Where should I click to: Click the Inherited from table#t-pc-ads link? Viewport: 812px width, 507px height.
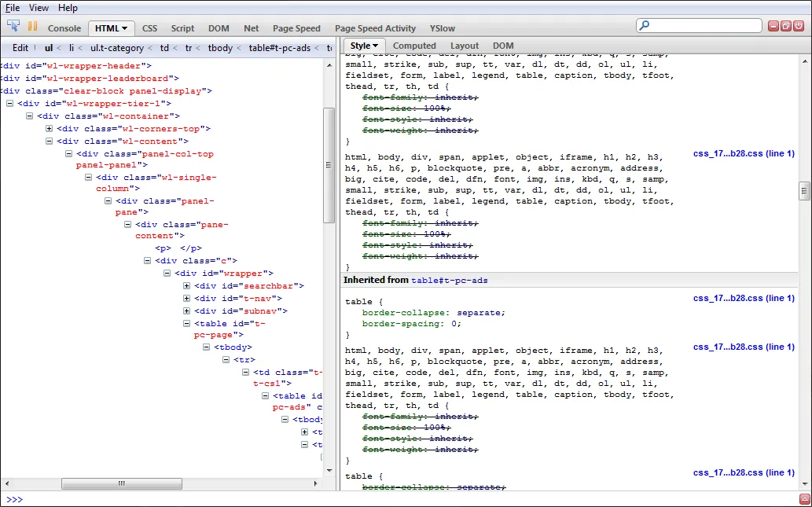tap(450, 280)
